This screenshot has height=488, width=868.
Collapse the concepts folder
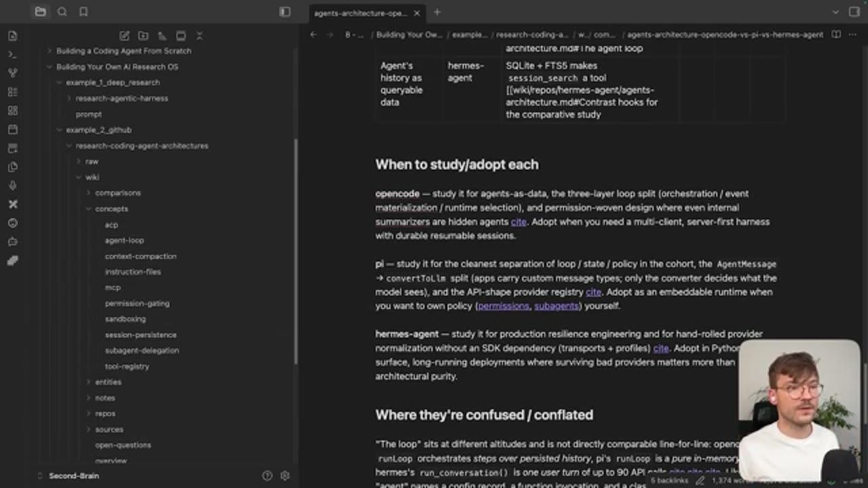coord(111,209)
